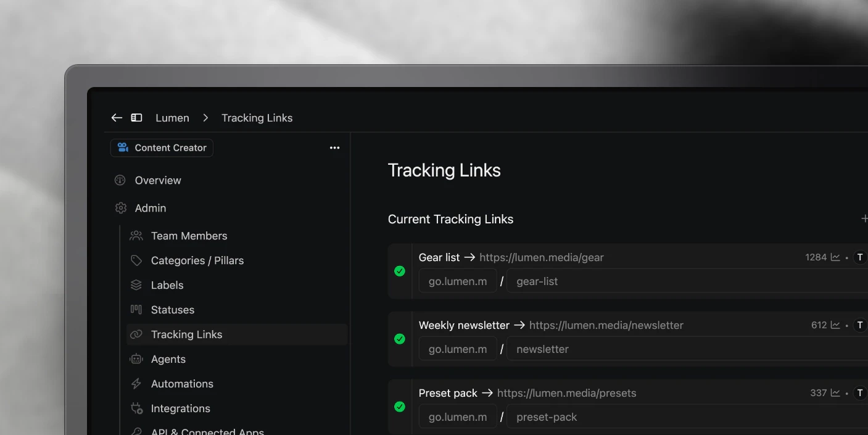Click the Tracking Links chain icon
The image size is (868, 435).
click(136, 334)
